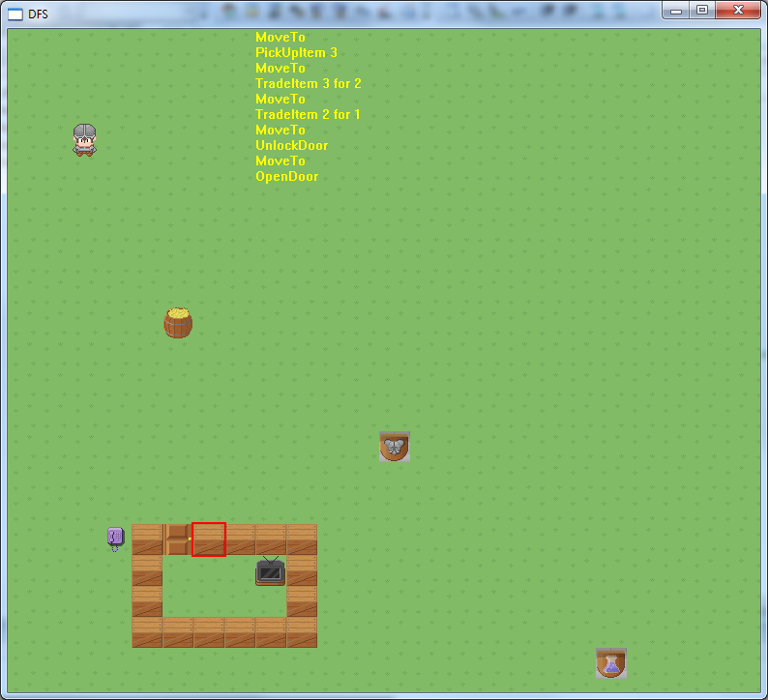768x700 pixels.
Task: Select the purple payphone item
Action: [x=115, y=539]
